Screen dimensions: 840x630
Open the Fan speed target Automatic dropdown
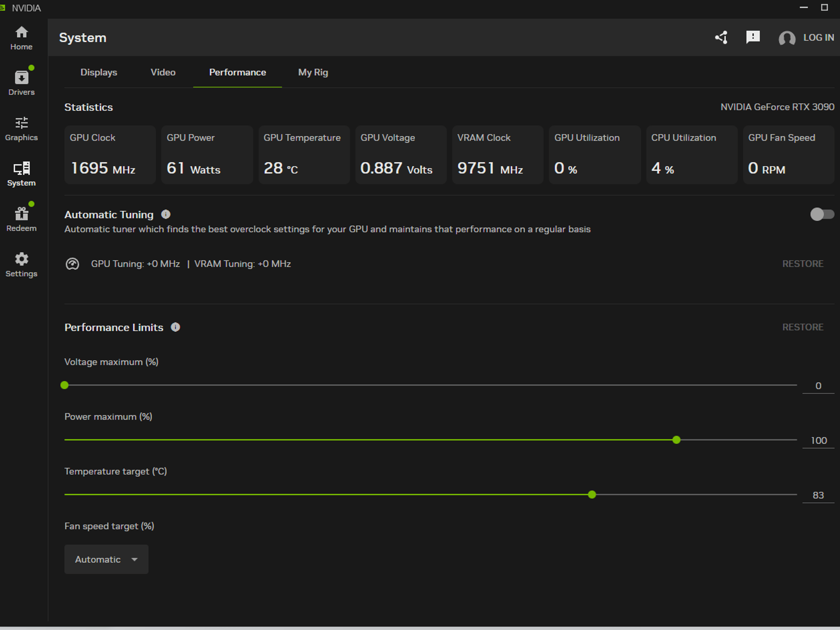(x=106, y=559)
